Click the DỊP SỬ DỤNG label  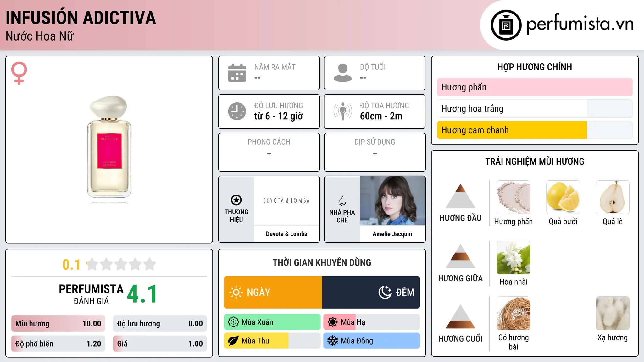[375, 142]
